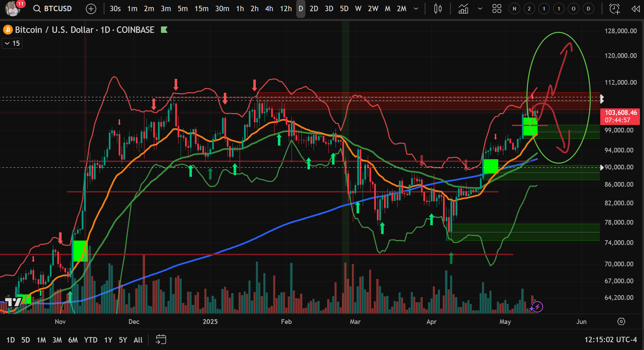
Task: Open the indicator dropdown chevron in toolbar
Action: coord(480,9)
